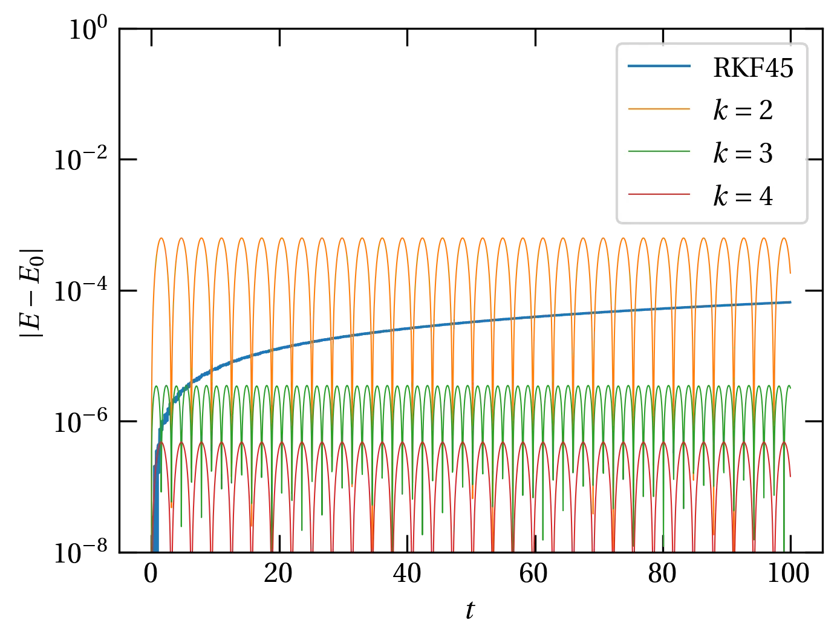Image resolution: width=840 pixels, height=643 pixels.
Task: Select the k = 4 legend text
Action: (x=743, y=196)
